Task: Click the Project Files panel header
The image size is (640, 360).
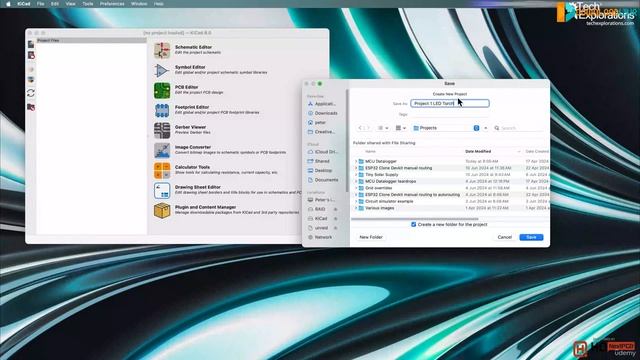Action: coord(91,40)
